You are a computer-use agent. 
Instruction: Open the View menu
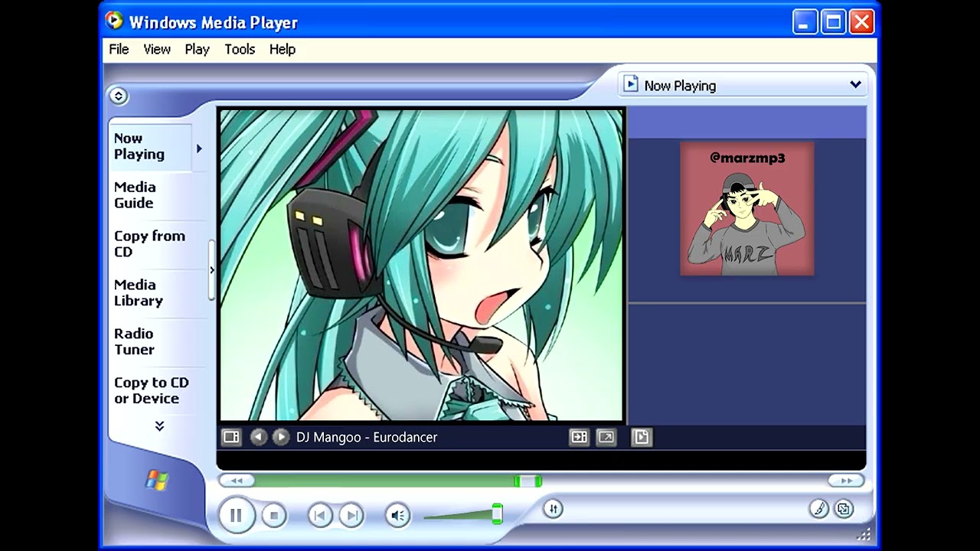(x=157, y=49)
